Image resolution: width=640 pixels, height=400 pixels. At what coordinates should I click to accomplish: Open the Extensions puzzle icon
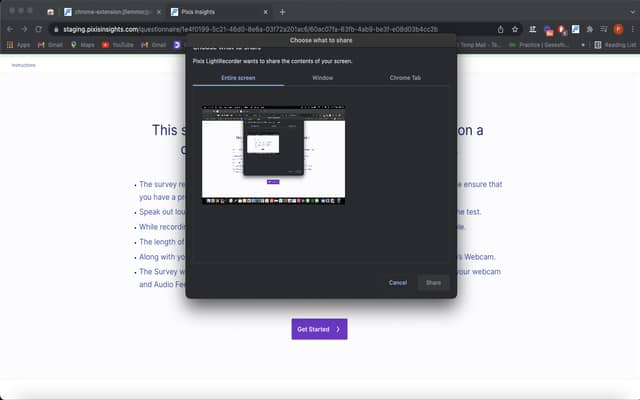pyautogui.click(x=590, y=29)
